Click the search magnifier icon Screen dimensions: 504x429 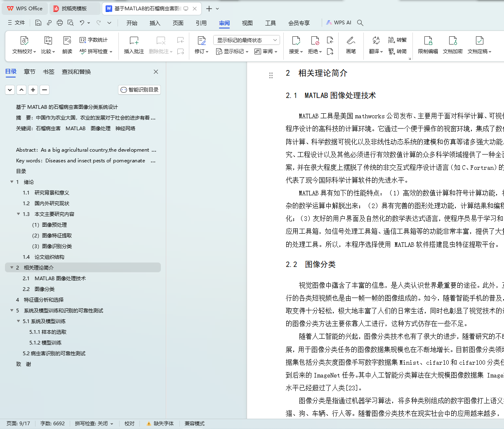click(360, 23)
